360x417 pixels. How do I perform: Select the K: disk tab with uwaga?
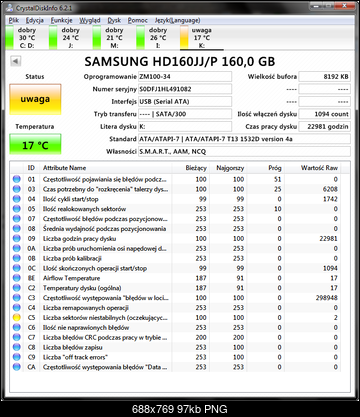click(201, 38)
